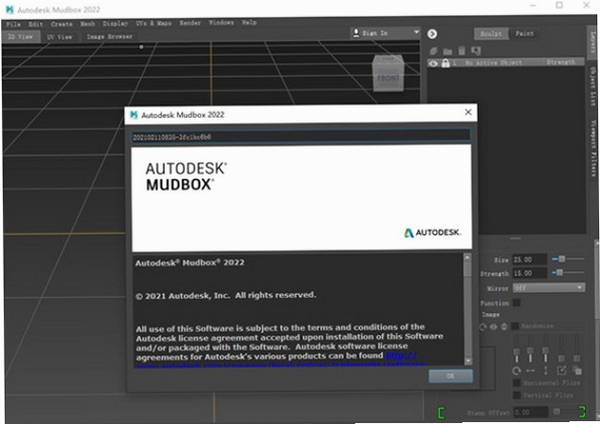Click the round icon directly left of Randomize checkbox
This screenshot has width=600, height=424.
(x=504, y=326)
